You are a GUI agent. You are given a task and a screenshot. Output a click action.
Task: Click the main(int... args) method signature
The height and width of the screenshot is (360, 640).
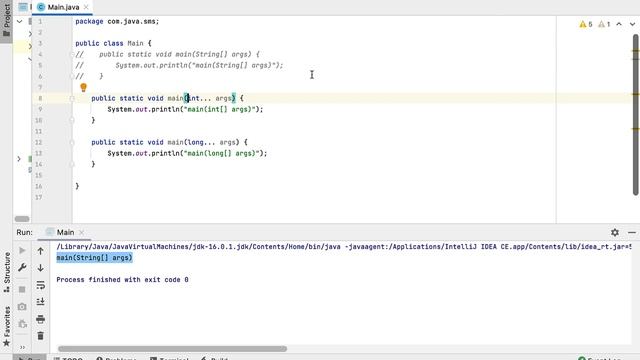coord(167,98)
